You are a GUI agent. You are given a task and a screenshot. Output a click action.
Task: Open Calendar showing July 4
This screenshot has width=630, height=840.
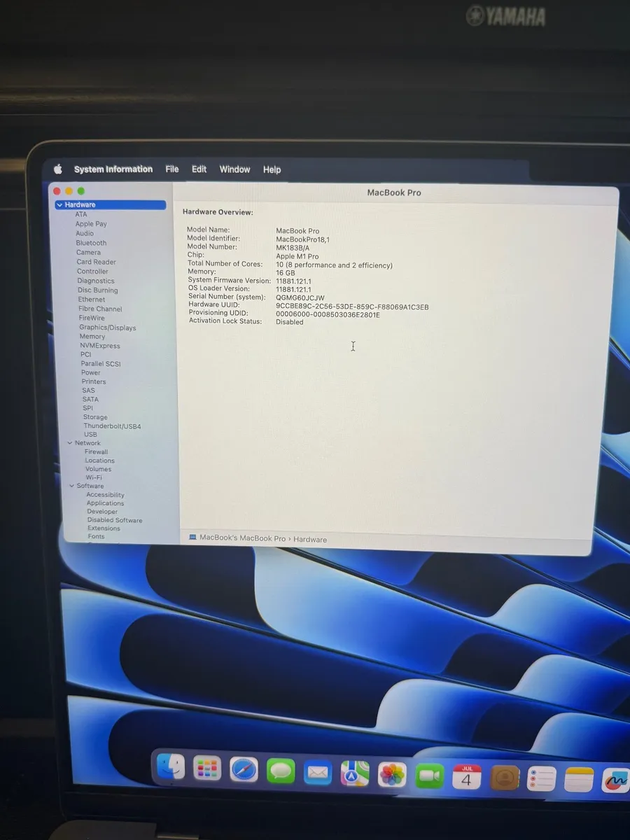[x=466, y=776]
